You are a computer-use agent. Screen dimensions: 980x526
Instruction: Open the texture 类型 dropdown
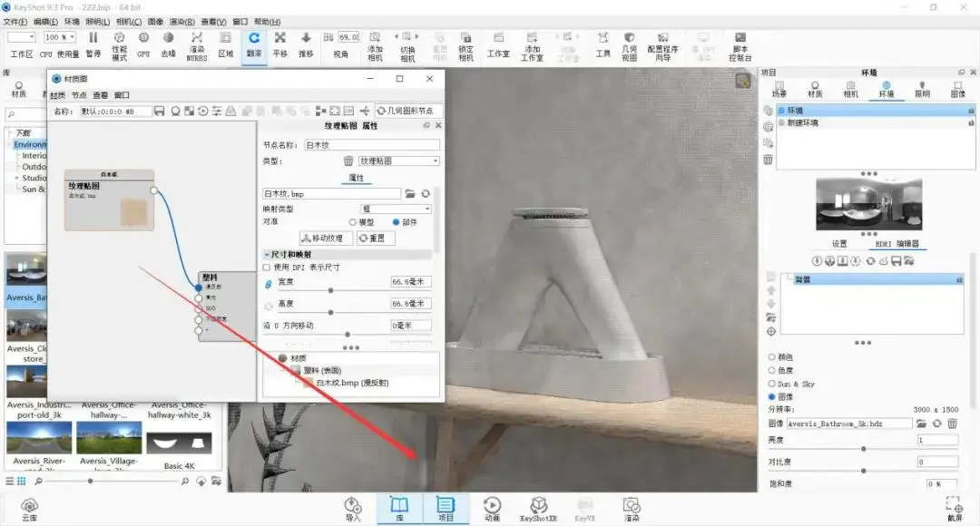coord(398,161)
